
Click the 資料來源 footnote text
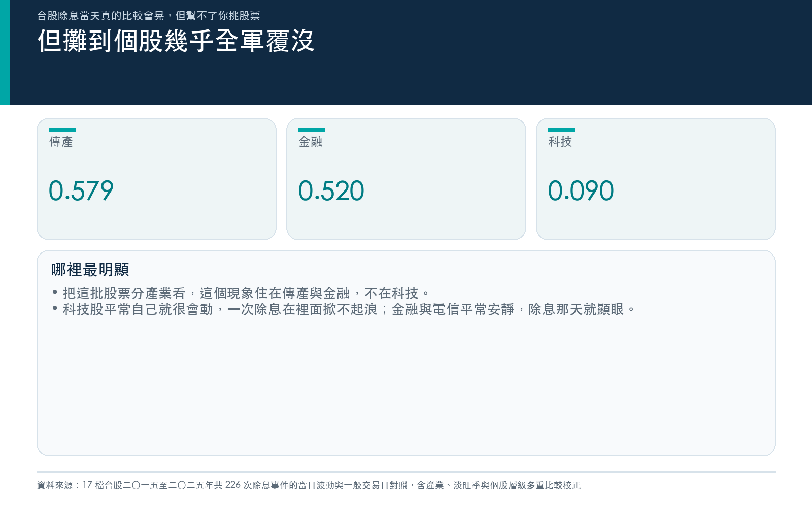tap(309, 485)
